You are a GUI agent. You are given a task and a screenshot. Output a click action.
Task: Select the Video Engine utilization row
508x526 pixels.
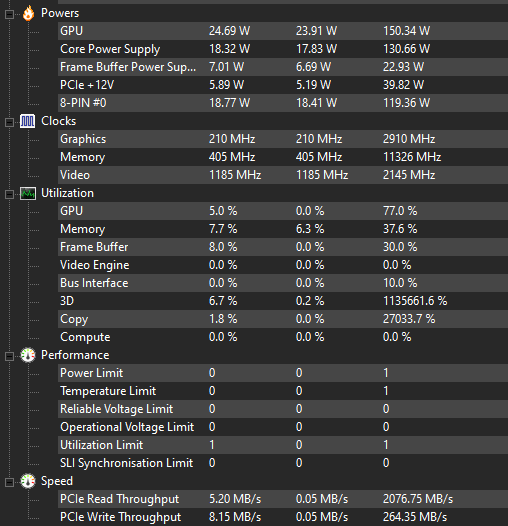[x=283, y=265]
